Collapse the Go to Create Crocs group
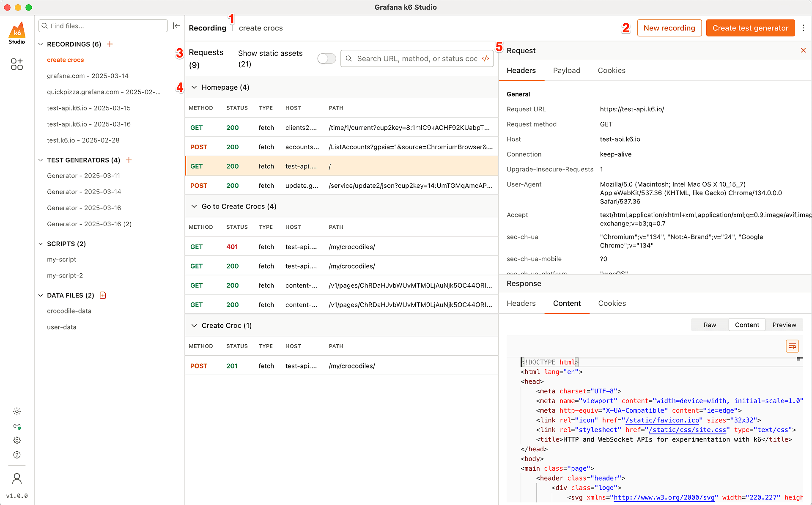 pos(194,206)
